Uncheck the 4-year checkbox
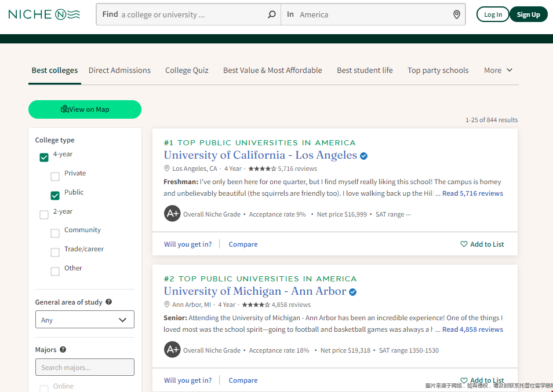The width and height of the screenshot is (553, 392). click(x=44, y=157)
